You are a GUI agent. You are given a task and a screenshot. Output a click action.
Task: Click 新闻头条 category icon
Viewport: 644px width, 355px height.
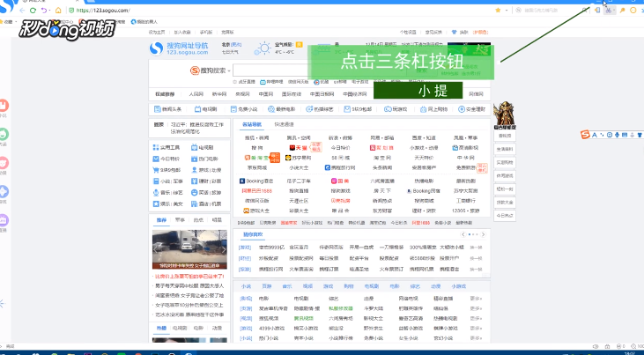click(x=157, y=109)
